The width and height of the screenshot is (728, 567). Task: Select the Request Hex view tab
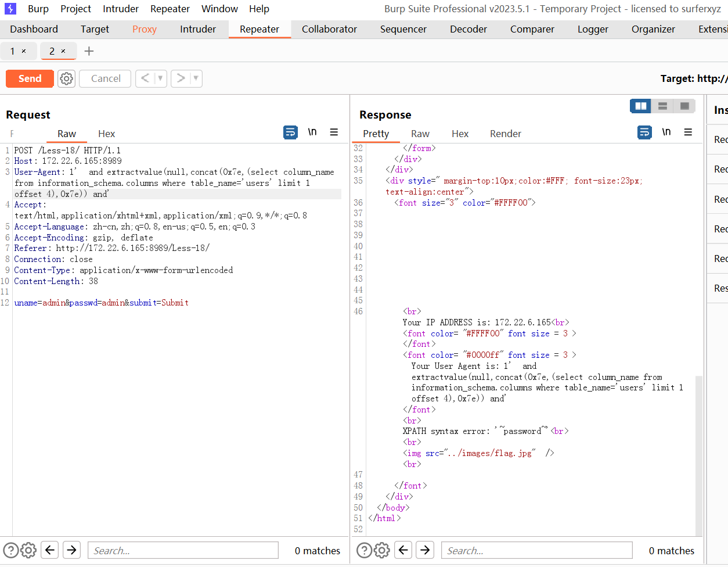pyautogui.click(x=106, y=134)
